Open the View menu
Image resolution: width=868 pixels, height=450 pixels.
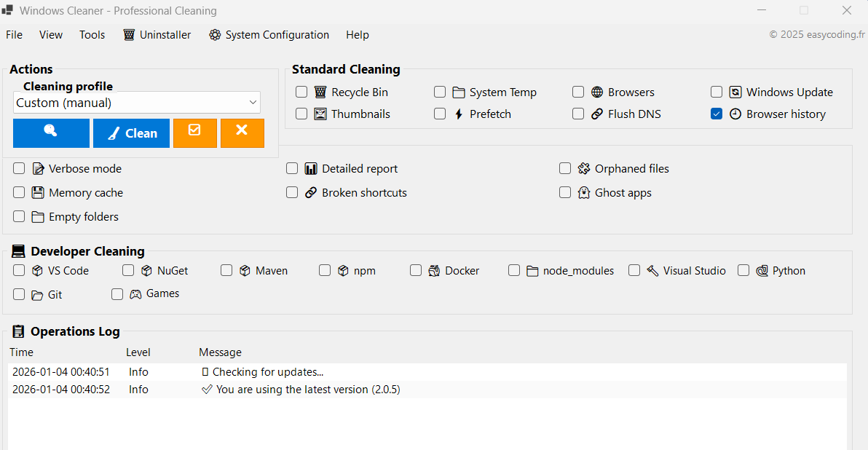tap(51, 35)
